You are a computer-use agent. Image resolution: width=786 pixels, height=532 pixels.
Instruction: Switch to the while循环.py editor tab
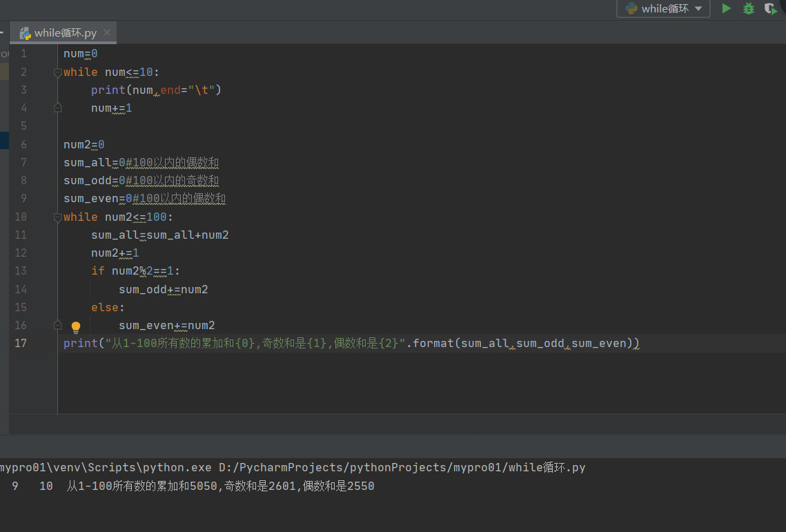pos(65,32)
